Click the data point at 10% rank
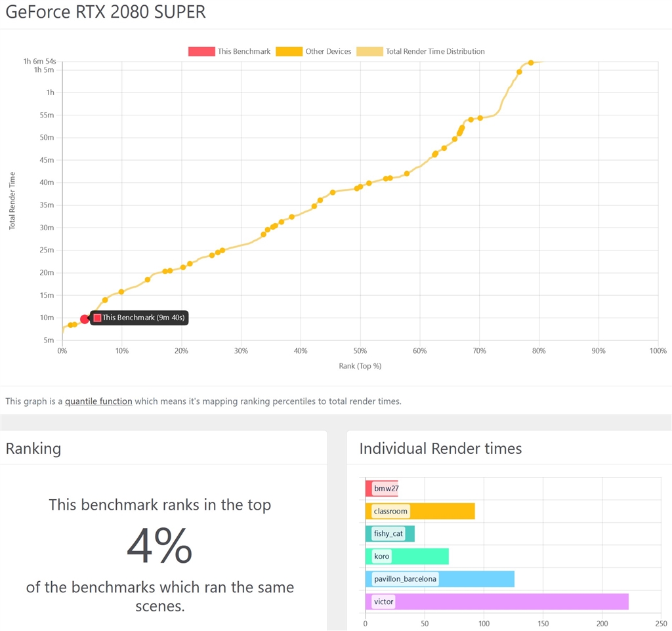This screenshot has height=631, width=672. tap(121, 292)
